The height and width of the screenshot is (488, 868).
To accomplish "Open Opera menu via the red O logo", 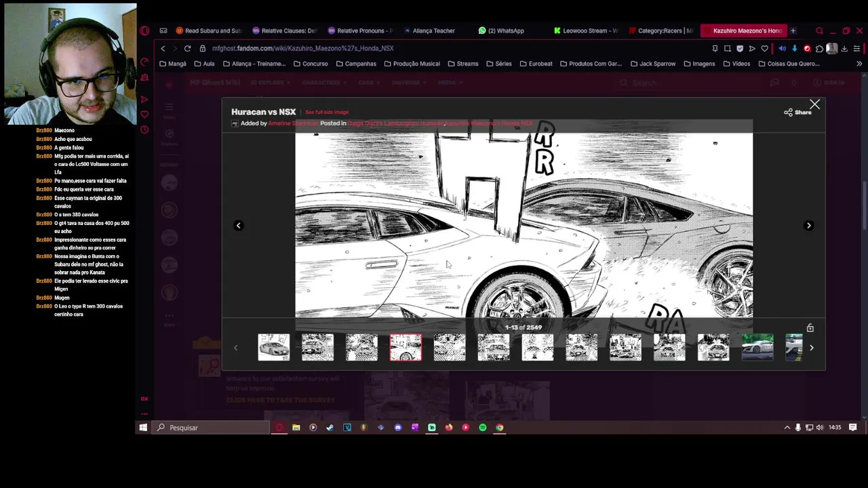I will pos(144,30).
